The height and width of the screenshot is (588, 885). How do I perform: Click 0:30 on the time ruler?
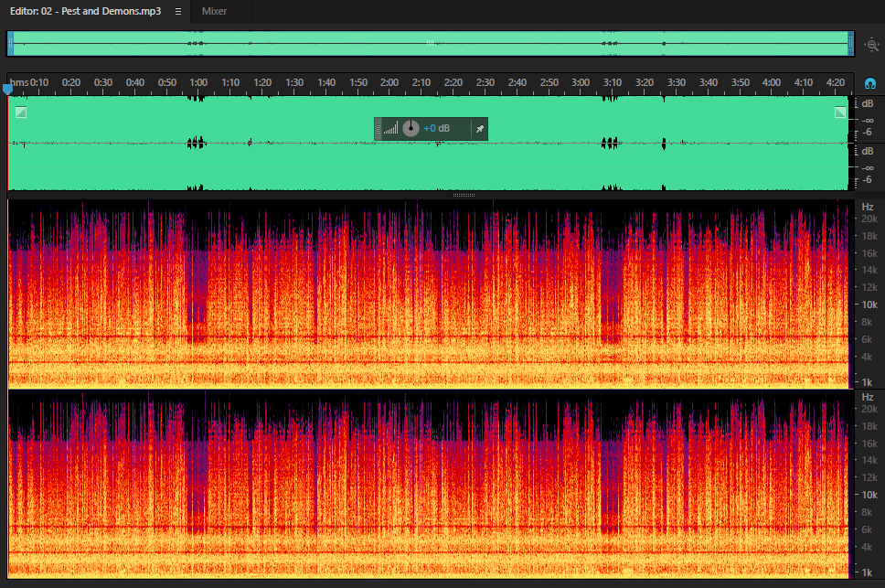102,82
